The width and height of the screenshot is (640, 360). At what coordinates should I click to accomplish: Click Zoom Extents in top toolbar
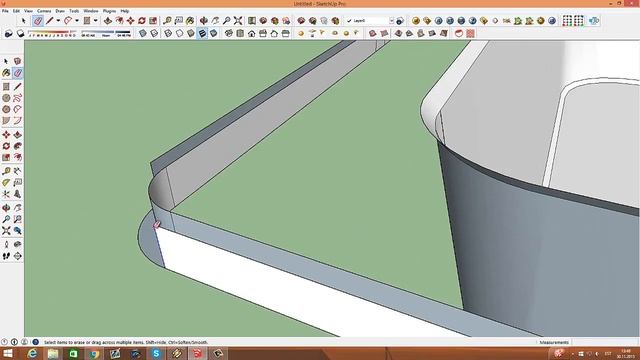(x=238, y=20)
